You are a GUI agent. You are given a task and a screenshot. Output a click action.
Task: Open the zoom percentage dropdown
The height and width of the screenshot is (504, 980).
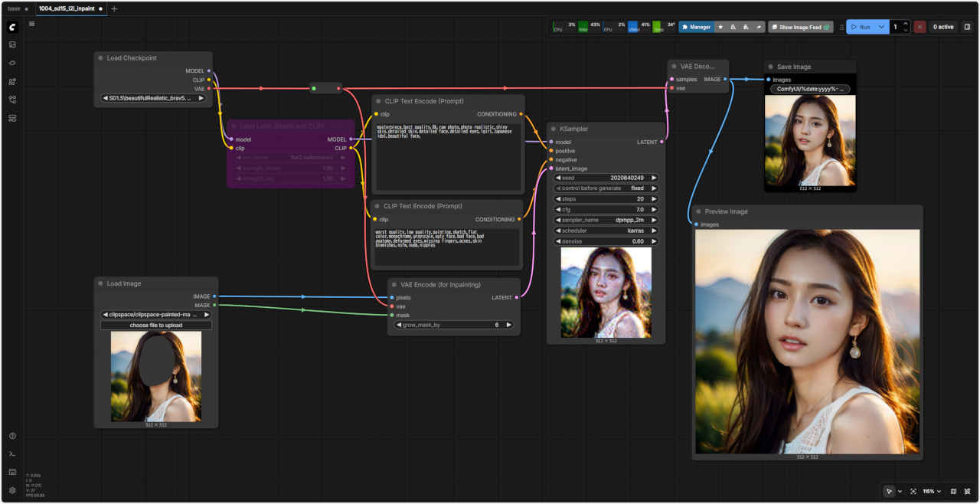click(x=930, y=491)
